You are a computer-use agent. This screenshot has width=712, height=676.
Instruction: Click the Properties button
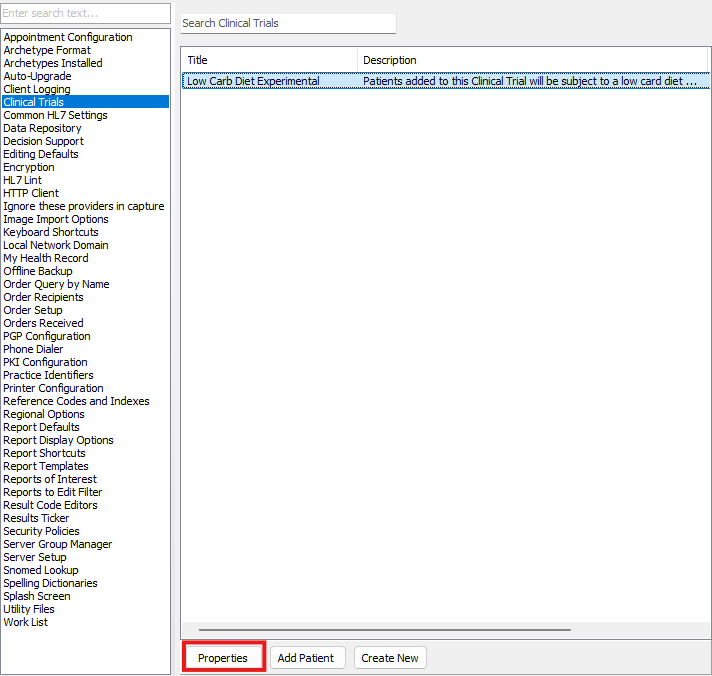[x=223, y=658]
